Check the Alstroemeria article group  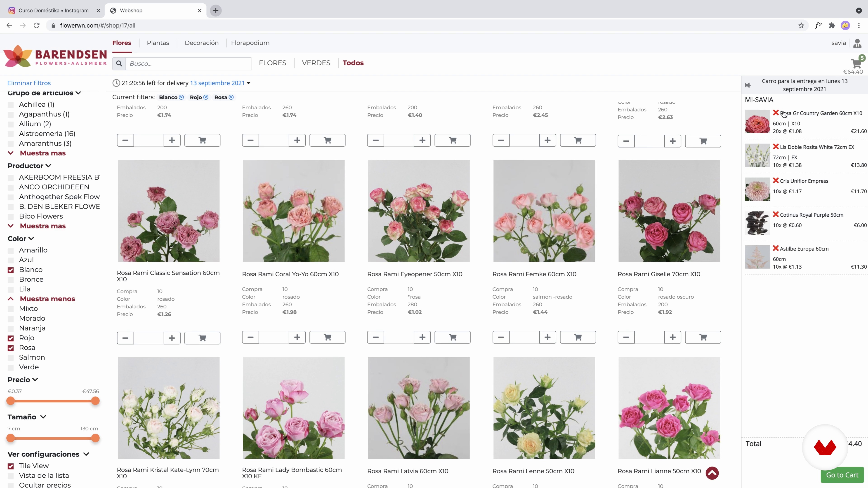(x=11, y=134)
